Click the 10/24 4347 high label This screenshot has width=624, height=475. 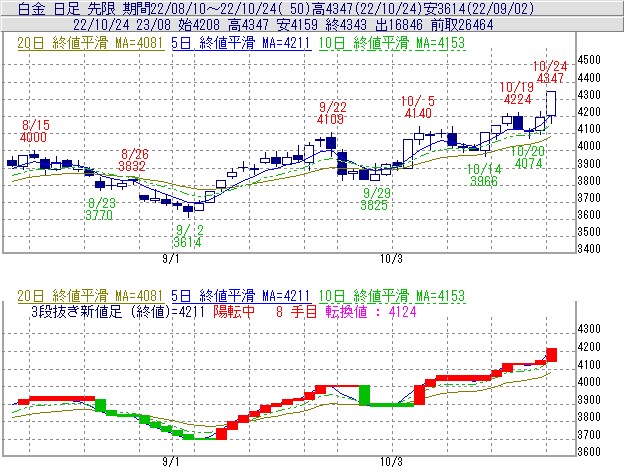pos(550,72)
